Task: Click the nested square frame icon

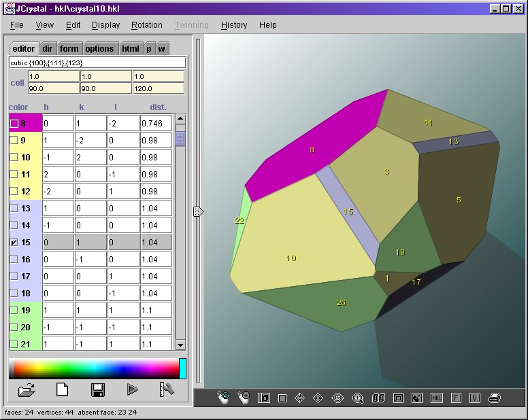Action: pos(398,398)
